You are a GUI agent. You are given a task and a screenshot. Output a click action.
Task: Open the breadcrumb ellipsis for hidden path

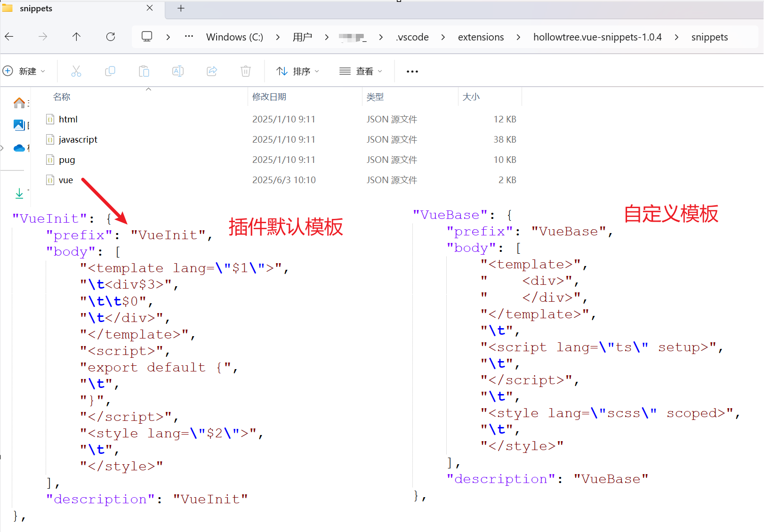point(189,36)
